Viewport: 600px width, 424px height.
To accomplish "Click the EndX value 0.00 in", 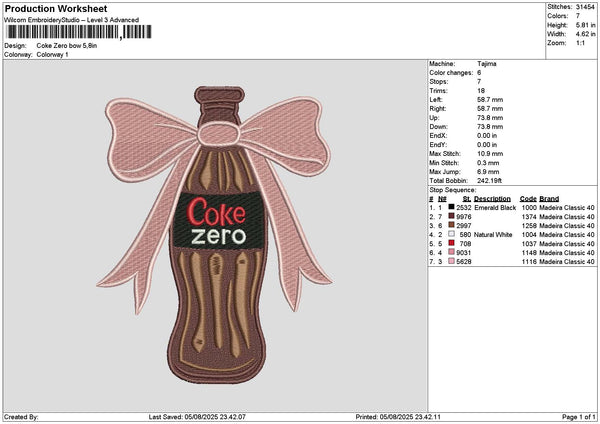I will pos(487,135).
